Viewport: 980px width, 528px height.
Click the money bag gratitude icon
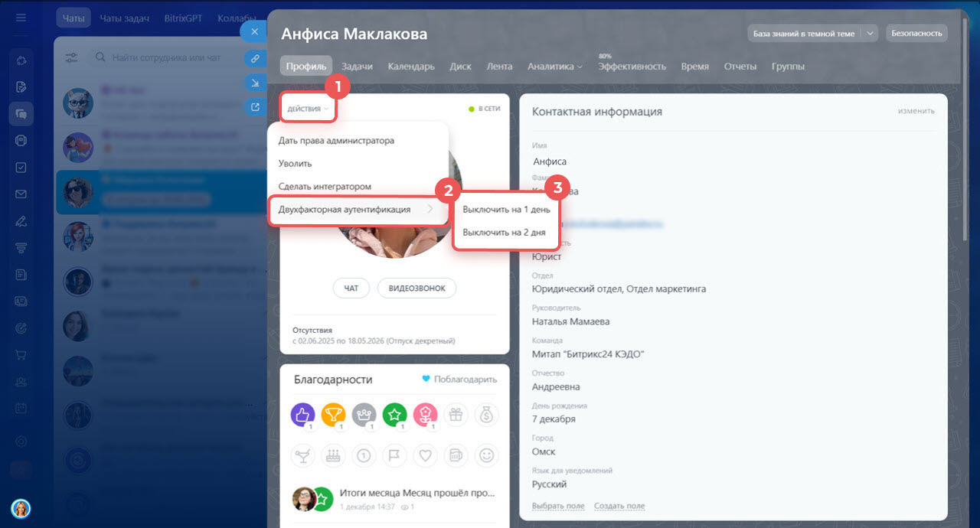pos(486,415)
